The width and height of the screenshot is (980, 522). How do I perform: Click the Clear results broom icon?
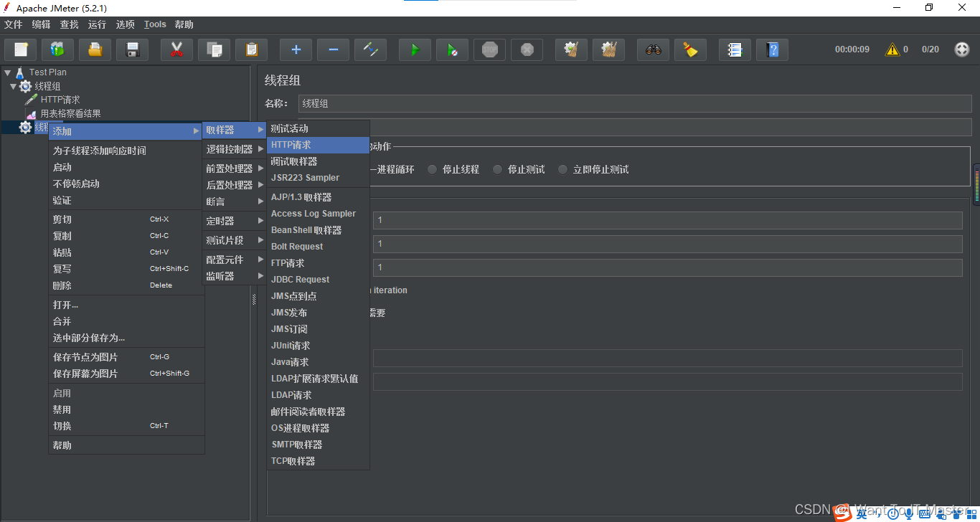click(x=571, y=49)
